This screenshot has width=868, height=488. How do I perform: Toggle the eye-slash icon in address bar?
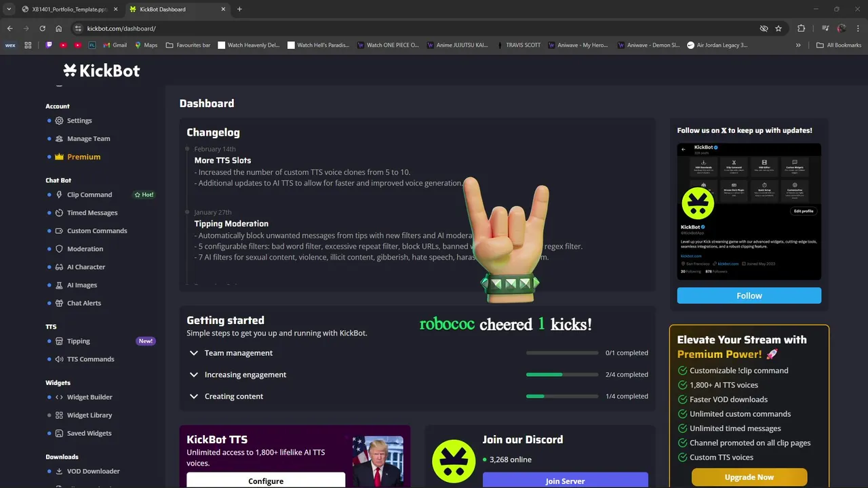point(764,28)
